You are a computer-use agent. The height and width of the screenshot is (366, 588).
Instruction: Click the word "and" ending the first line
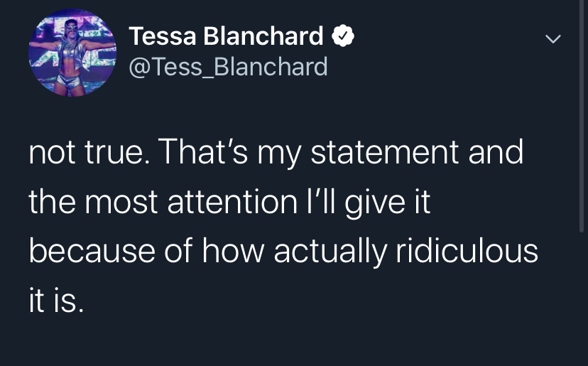pyautogui.click(x=495, y=152)
